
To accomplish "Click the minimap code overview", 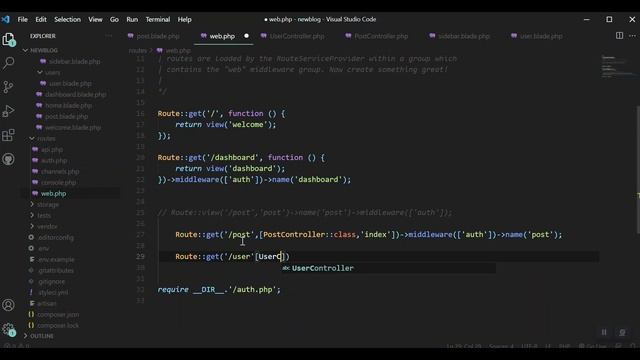I will [618, 66].
